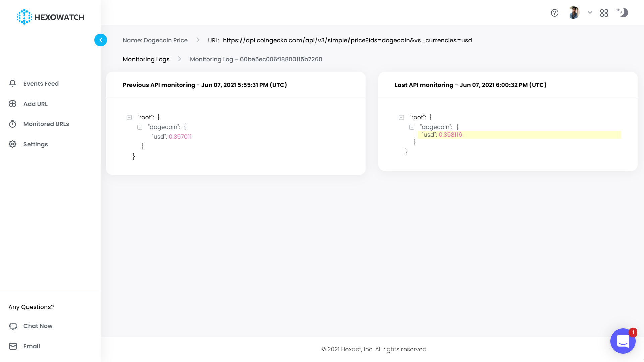Click the Hexact copyright footer text
The image size is (644, 362).
[374, 349]
